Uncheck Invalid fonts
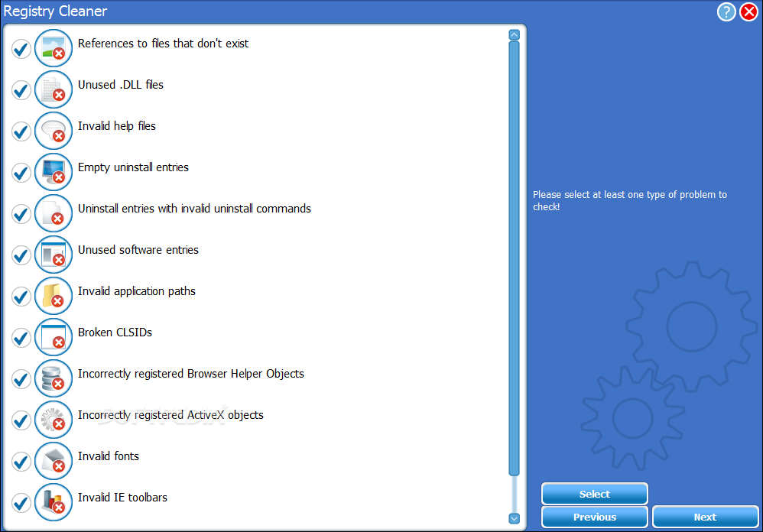This screenshot has height=532, width=763. [21, 462]
